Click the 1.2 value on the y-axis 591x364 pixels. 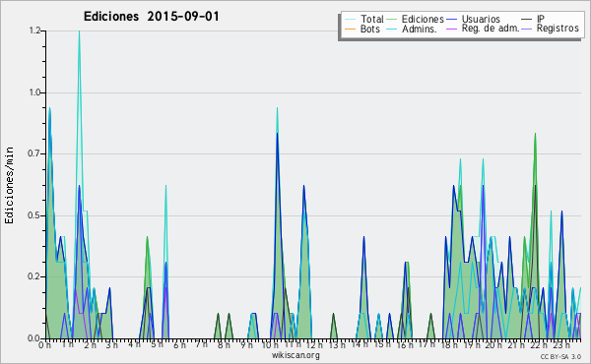(34, 30)
